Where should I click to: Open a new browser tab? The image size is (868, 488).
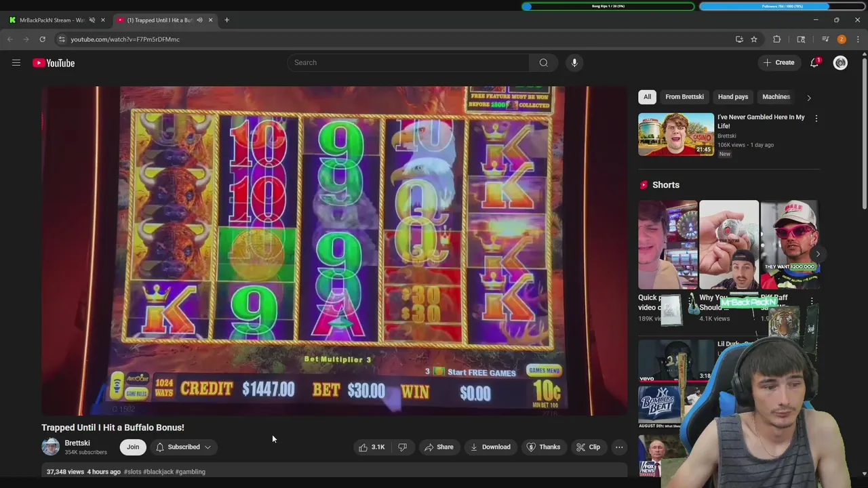[226, 20]
